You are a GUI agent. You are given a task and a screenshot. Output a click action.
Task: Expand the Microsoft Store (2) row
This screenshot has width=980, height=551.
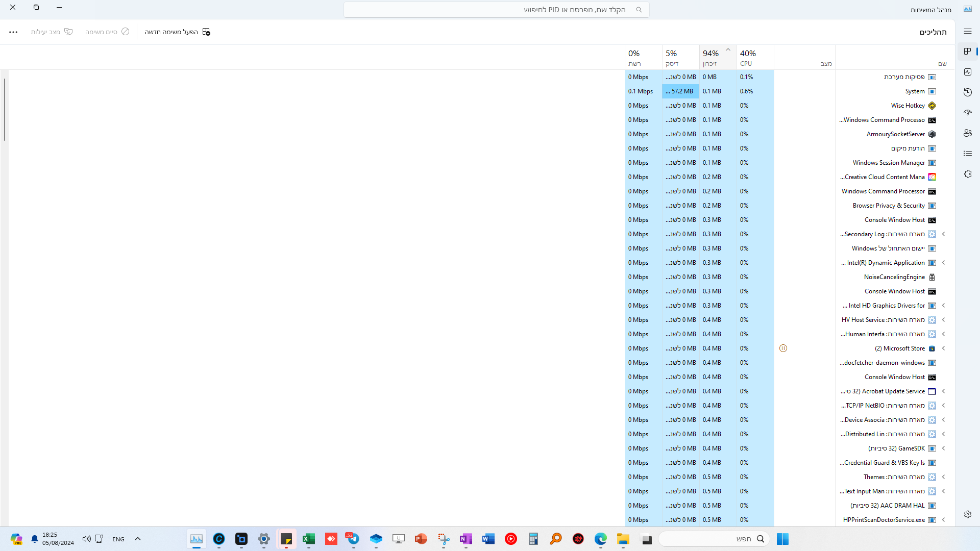(944, 348)
